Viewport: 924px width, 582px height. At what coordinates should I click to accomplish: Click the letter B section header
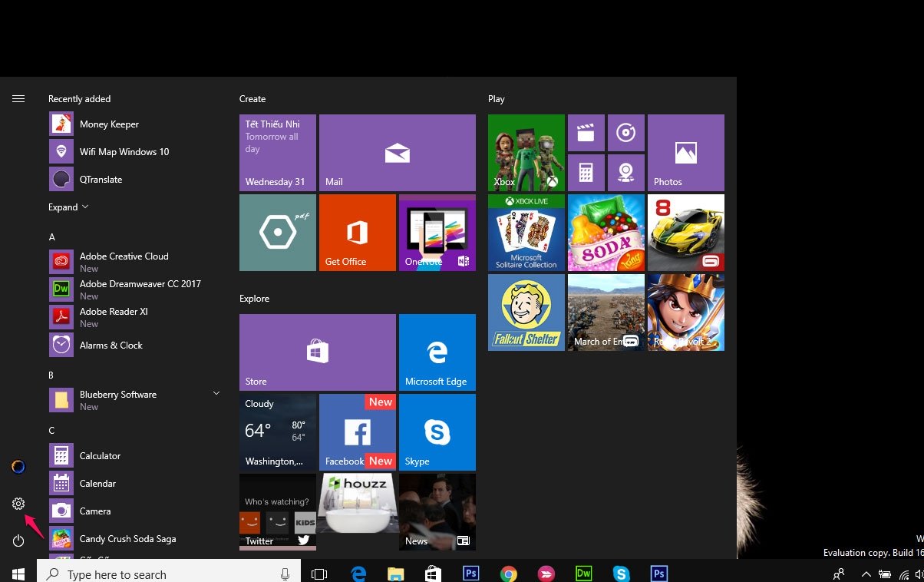[51, 375]
